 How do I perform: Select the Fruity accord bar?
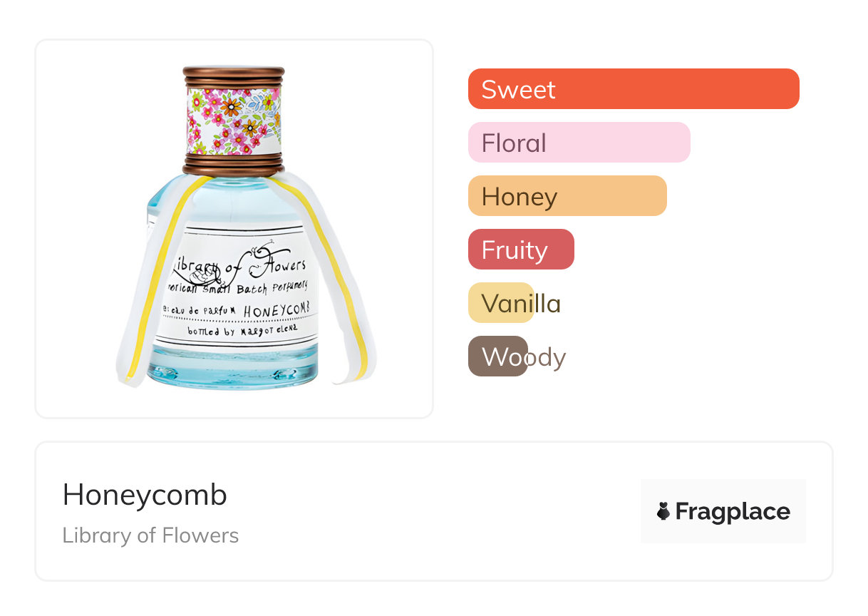coord(520,250)
